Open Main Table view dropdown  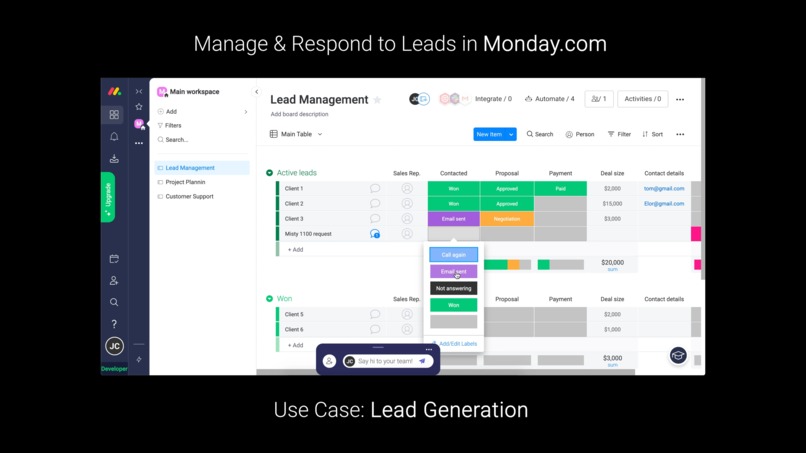296,134
